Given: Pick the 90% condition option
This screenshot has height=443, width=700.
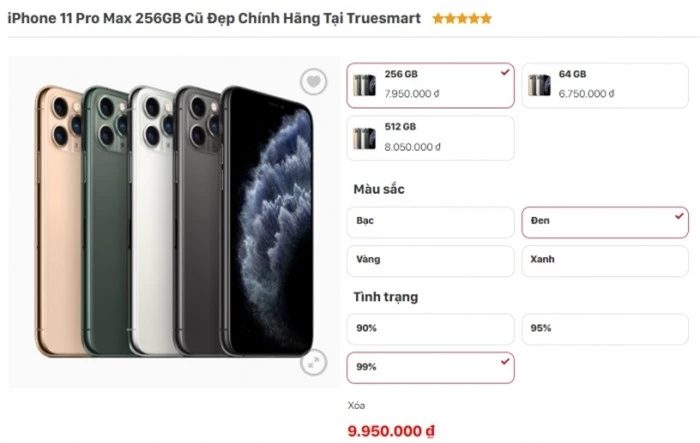Looking at the screenshot, I should [430, 329].
